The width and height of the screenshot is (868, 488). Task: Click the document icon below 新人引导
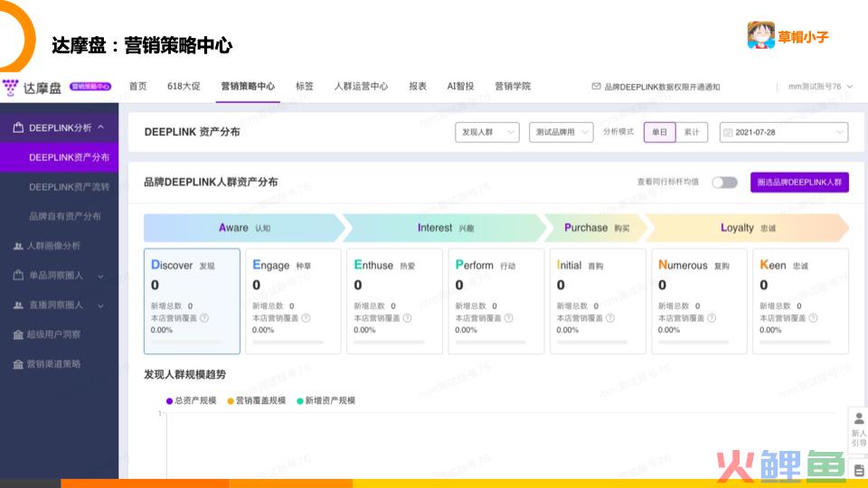pos(859,470)
